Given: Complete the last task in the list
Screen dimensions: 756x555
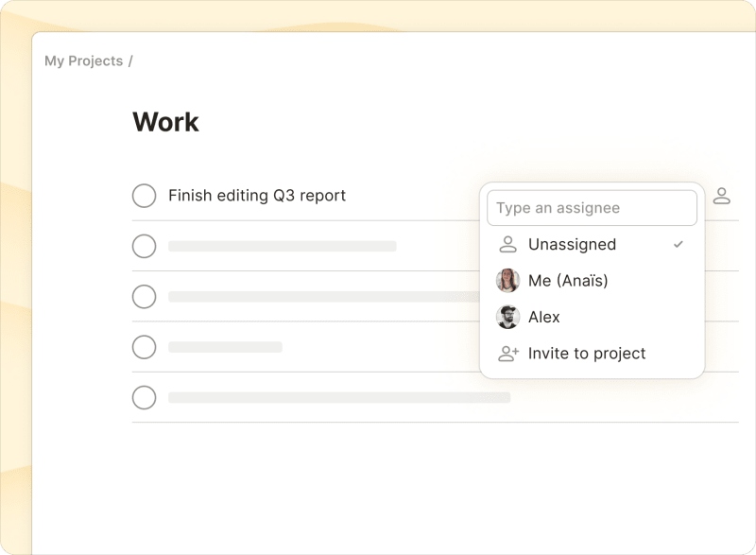Looking at the screenshot, I should [x=144, y=398].
